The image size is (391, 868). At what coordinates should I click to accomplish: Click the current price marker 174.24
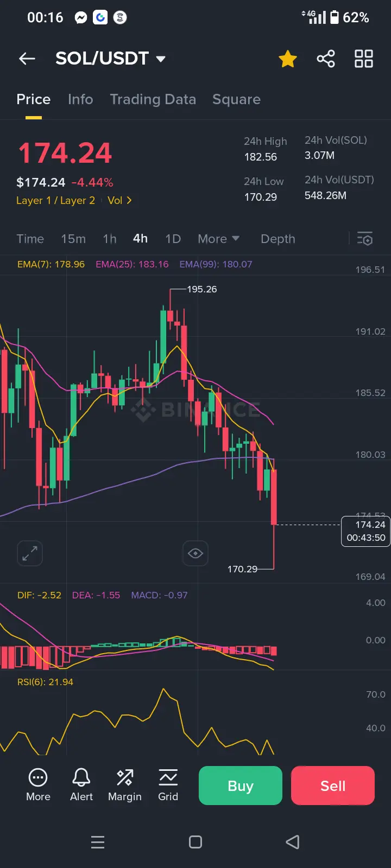[366, 531]
